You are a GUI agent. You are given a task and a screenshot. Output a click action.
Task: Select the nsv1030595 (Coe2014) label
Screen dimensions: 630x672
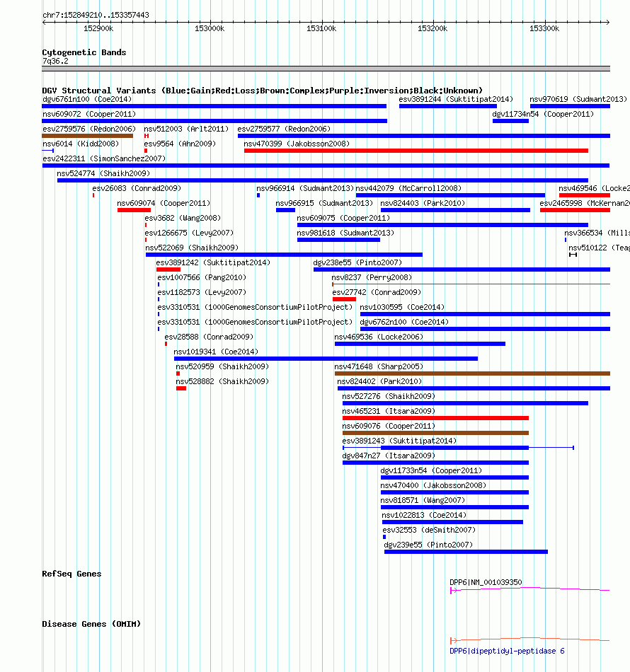[402, 307]
